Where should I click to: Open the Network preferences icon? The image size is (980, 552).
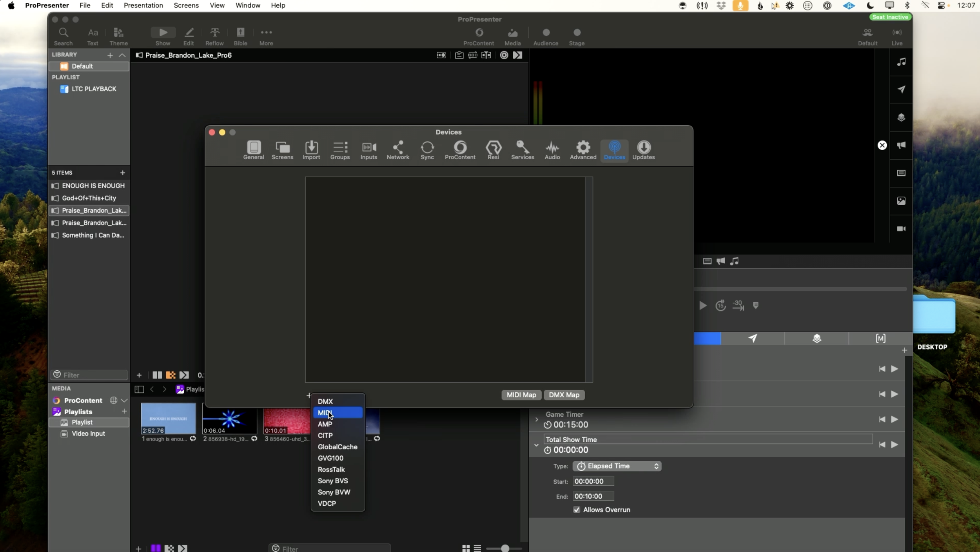tap(397, 148)
